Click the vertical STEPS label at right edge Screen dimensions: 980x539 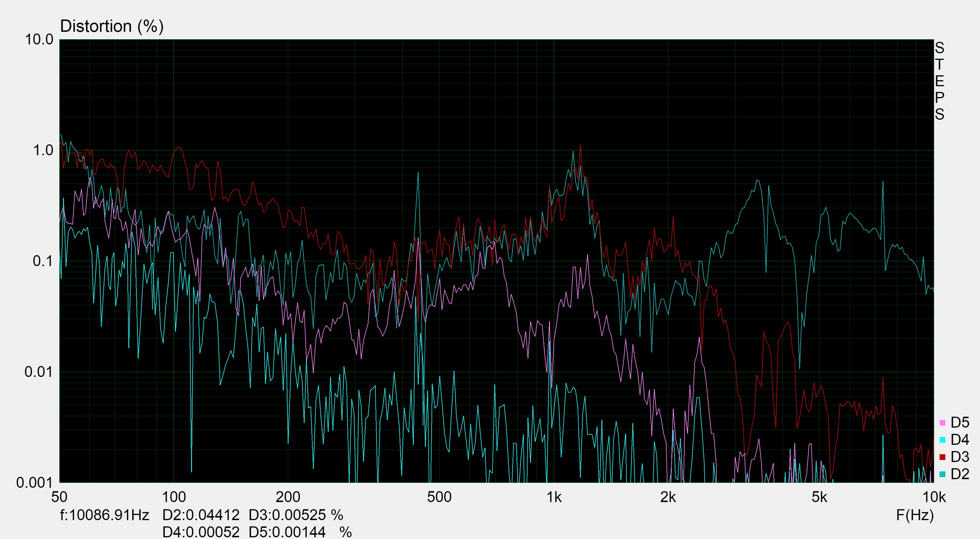939,80
